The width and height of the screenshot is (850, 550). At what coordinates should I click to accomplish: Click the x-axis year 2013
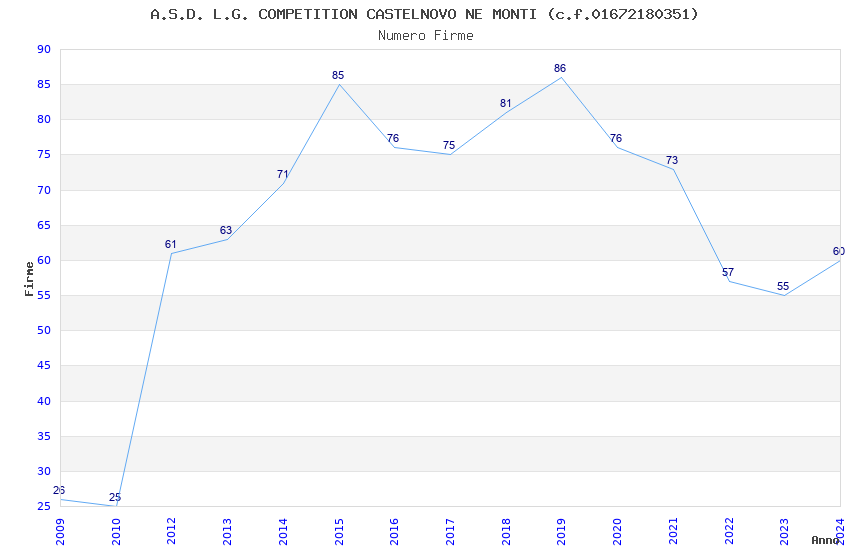click(227, 532)
